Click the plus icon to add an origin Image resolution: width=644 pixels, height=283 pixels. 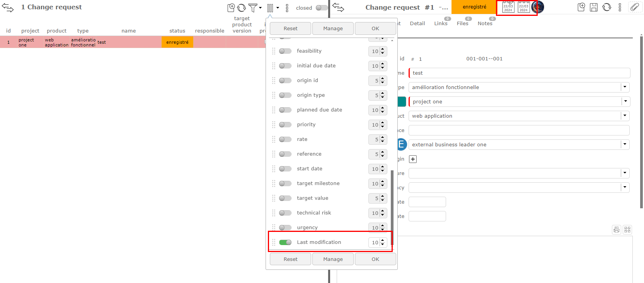[x=413, y=159]
